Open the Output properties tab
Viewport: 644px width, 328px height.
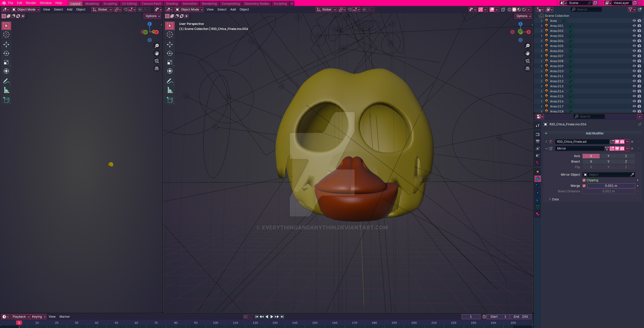[538, 141]
